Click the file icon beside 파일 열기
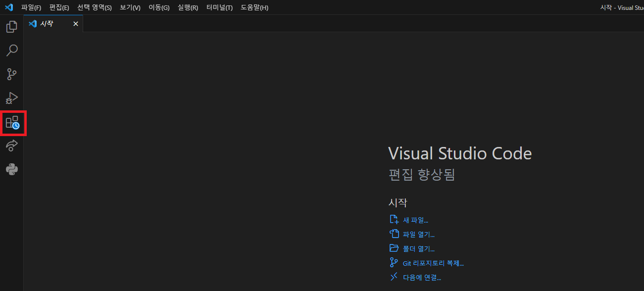 [x=394, y=234]
